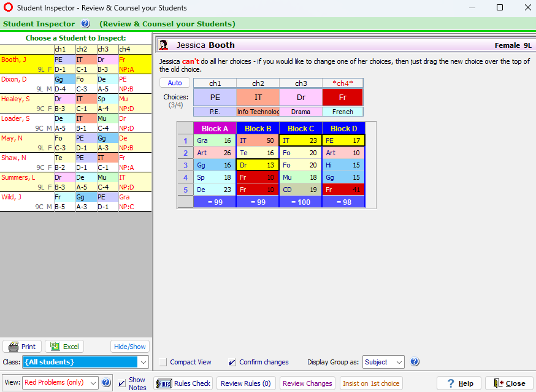Click the Art 10 cell in Block D
The image size is (536, 392).
point(343,153)
